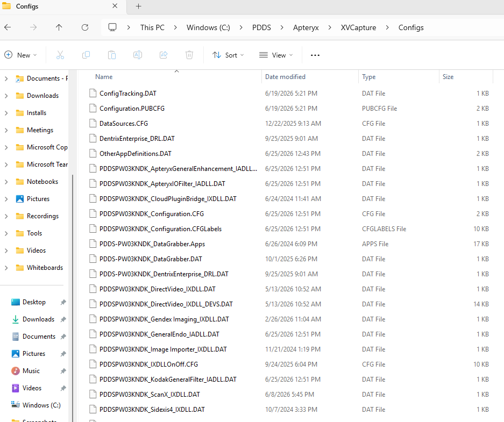Select the DataSources.CFG file
This screenshot has height=422, width=504.
124,124
